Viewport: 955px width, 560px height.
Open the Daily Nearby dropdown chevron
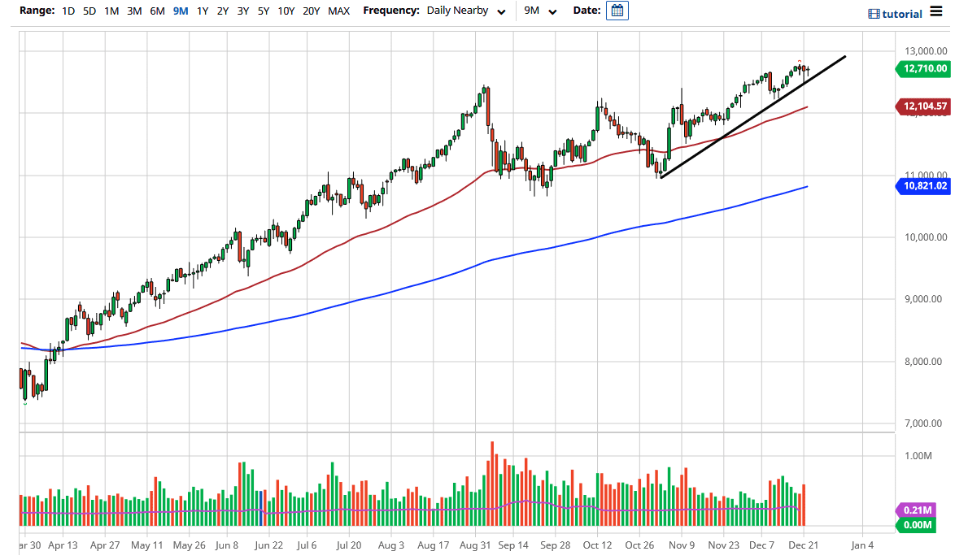(x=502, y=12)
